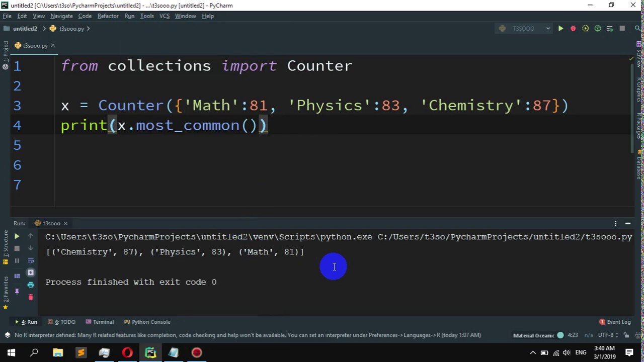Pin the Run tab with pin icon
Screen dimensions: 644x362
tap(17, 291)
